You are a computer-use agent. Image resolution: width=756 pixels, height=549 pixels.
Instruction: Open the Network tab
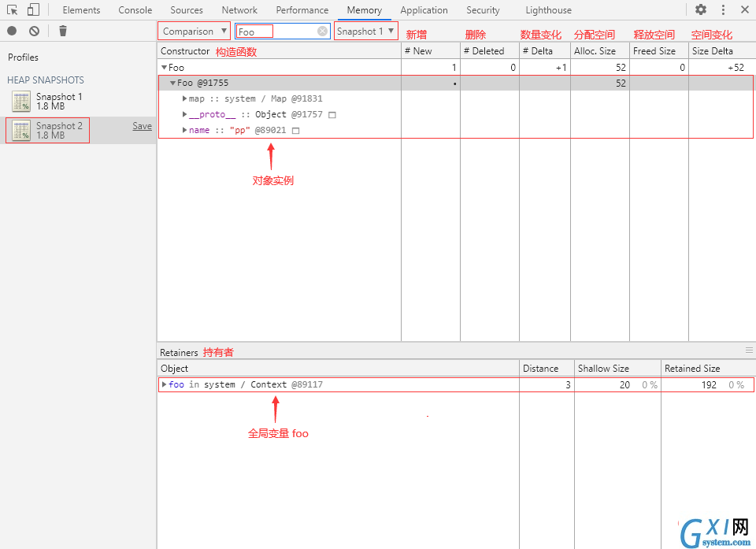point(239,9)
